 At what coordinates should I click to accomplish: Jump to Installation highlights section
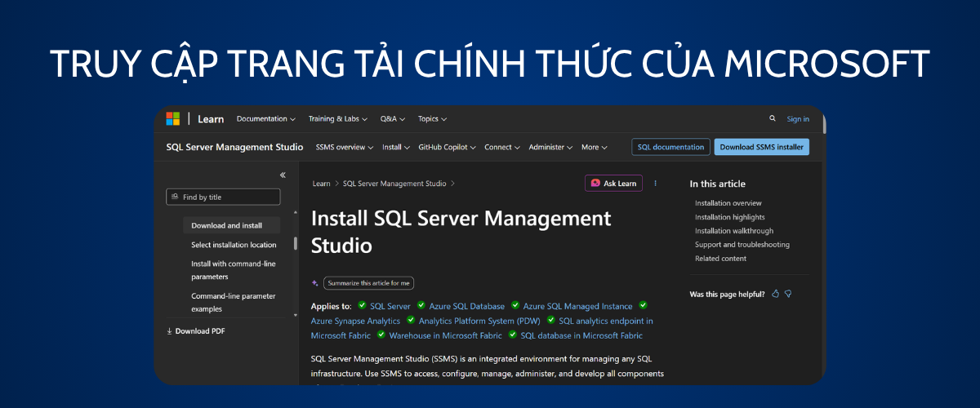click(x=730, y=217)
